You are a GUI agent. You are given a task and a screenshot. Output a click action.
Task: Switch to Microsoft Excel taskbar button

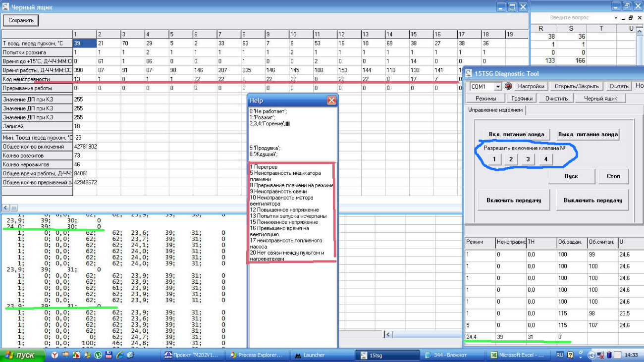tap(517, 355)
